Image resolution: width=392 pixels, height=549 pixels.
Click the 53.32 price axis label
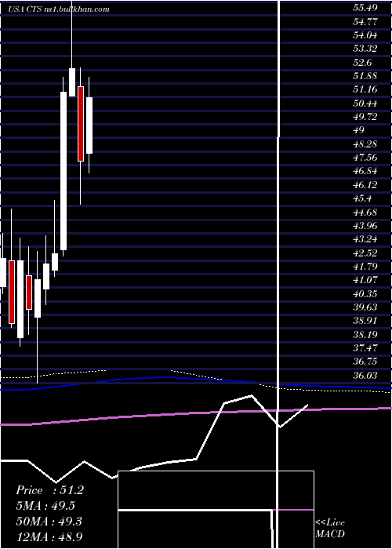pyautogui.click(x=365, y=49)
